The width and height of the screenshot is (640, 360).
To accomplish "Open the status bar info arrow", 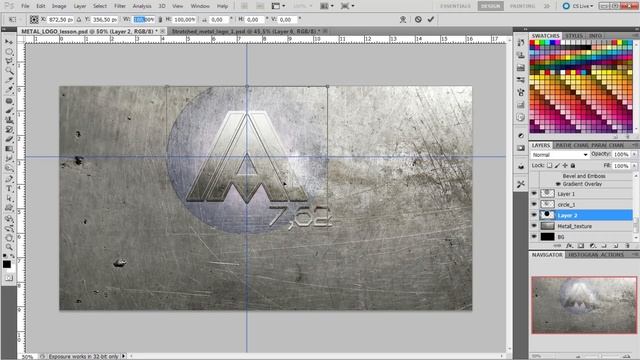I will 123,356.
